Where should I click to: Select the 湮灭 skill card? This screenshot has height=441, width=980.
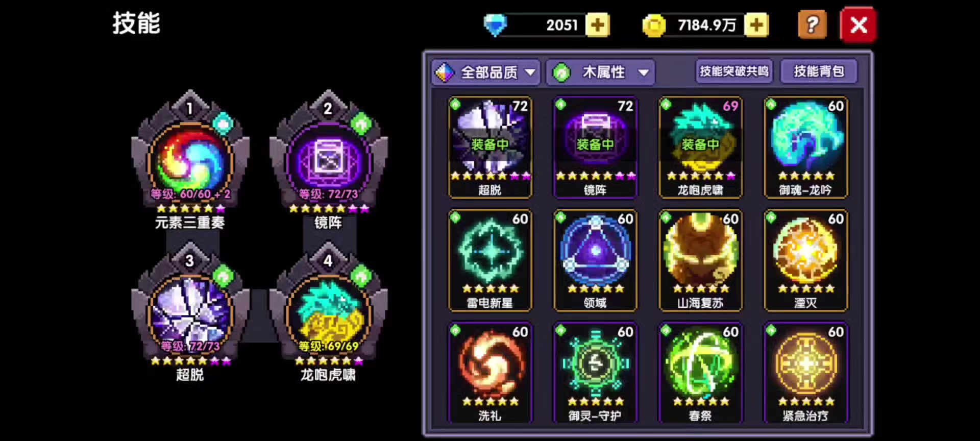coord(805,260)
